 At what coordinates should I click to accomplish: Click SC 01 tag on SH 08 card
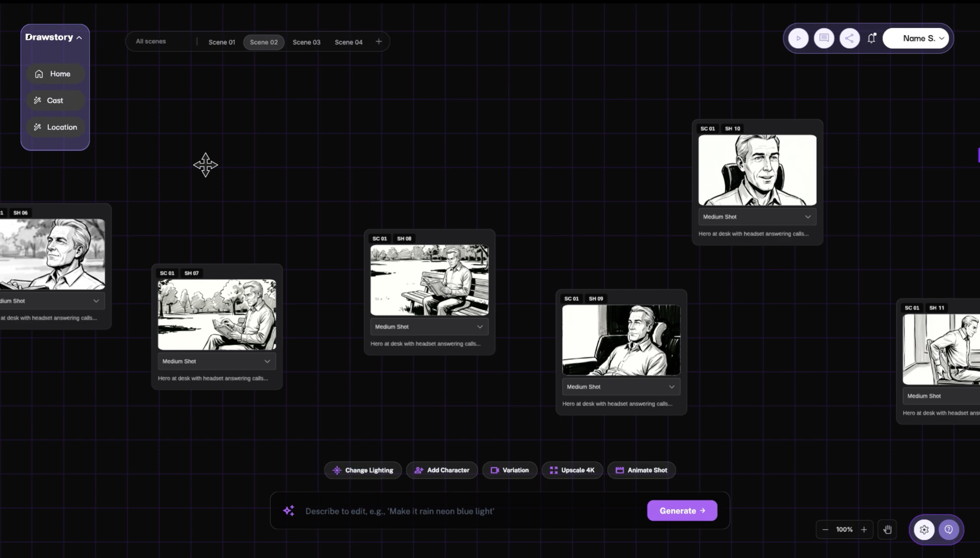[x=380, y=239]
